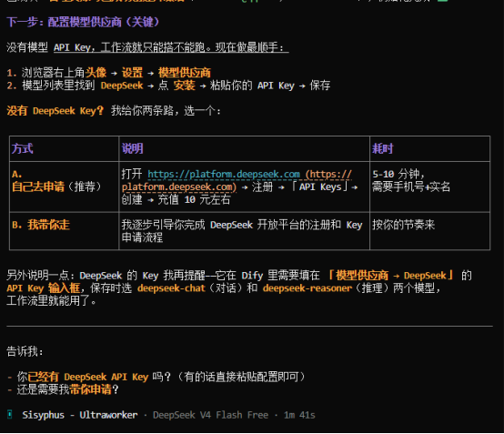Click the text 充值 10 元左右
This screenshot has height=434, width=504.
pyautogui.click(x=194, y=199)
